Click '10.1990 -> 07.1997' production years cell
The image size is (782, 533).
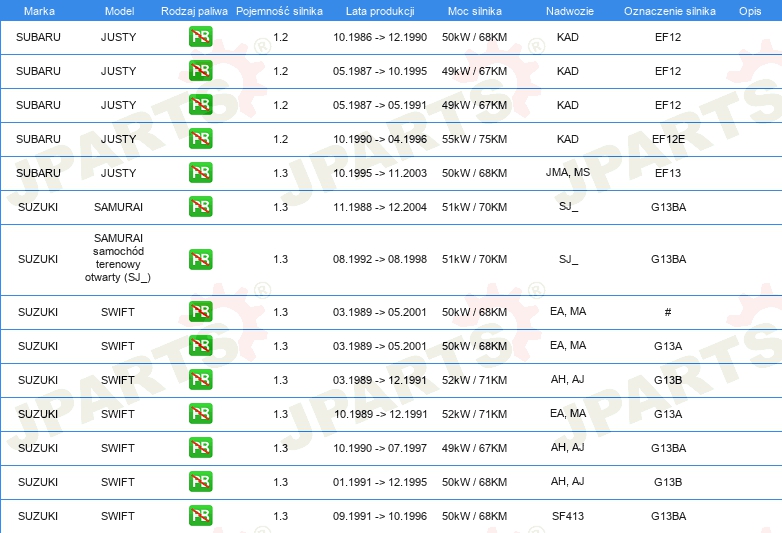380,448
